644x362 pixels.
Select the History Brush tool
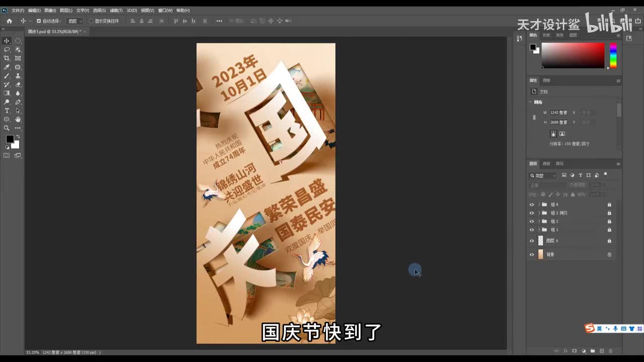pos(7,84)
